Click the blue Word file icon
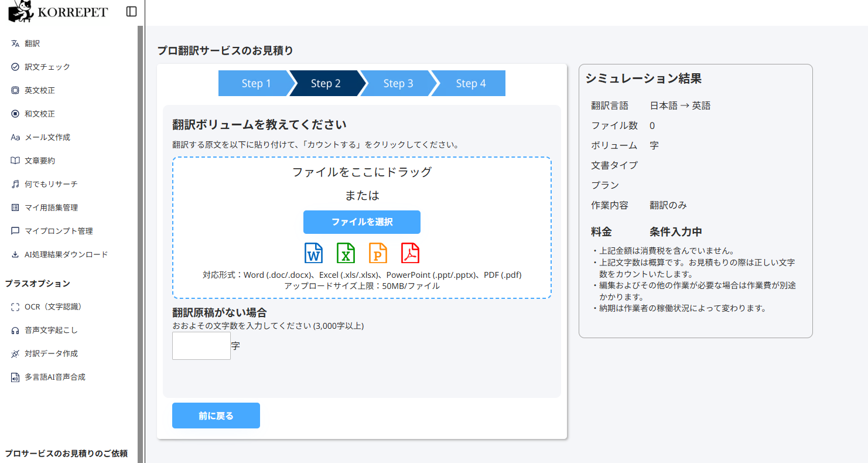Image resolution: width=868 pixels, height=463 pixels. tap(314, 253)
